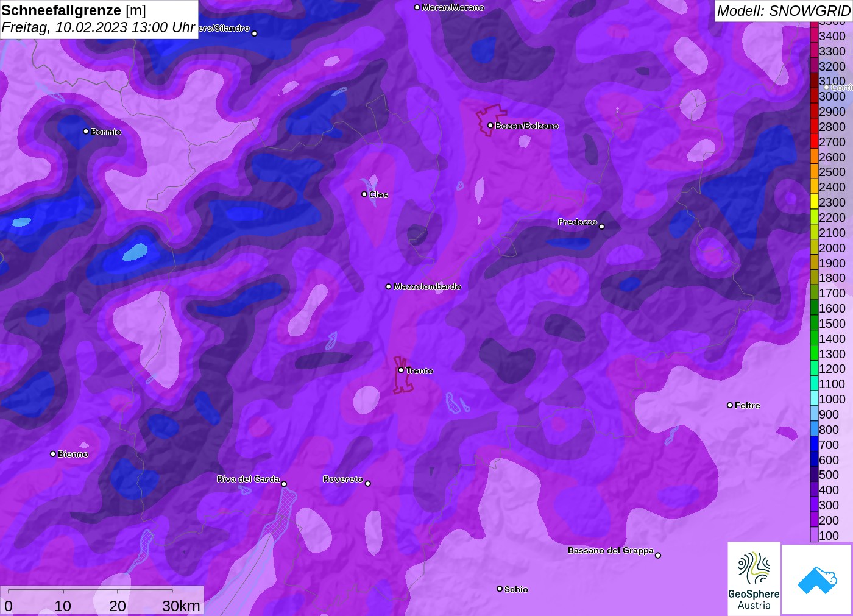
Task: Click legend value 2200
Action: 832,218
